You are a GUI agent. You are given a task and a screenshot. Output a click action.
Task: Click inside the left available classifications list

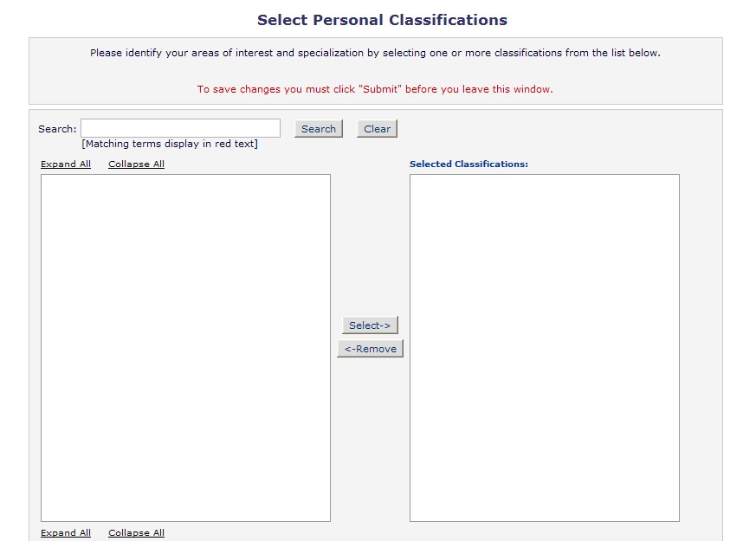185,347
